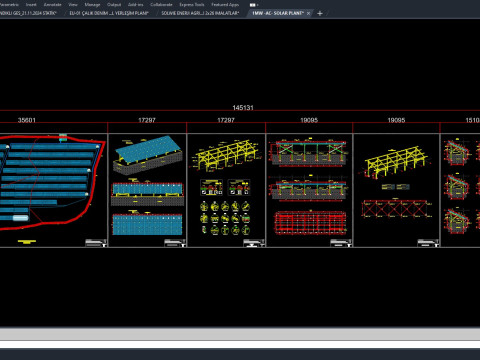Open the Featured Apps ribbon tab

point(225,5)
